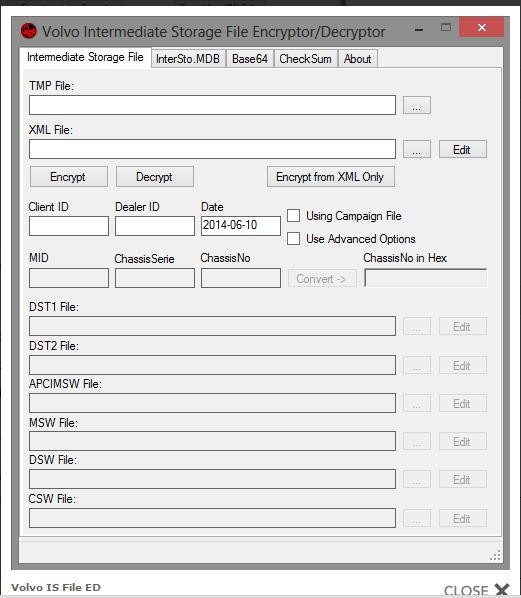Click the APCIMSW File path field
This screenshot has height=598, width=521.
tap(212, 403)
